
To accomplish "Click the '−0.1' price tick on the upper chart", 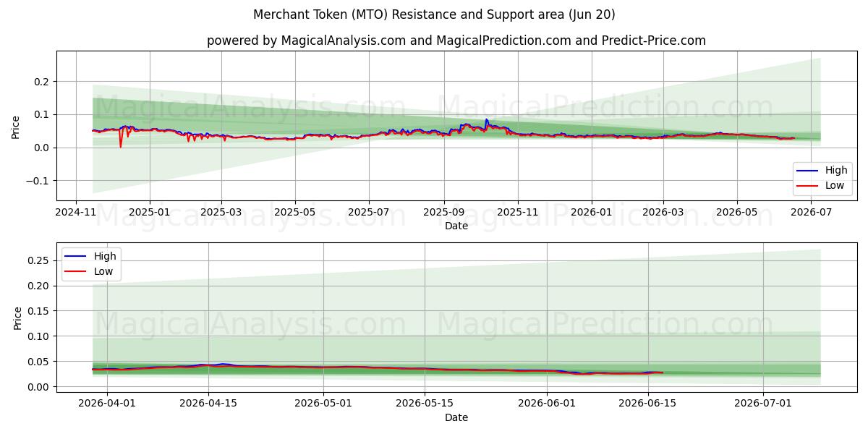I will tap(38, 181).
